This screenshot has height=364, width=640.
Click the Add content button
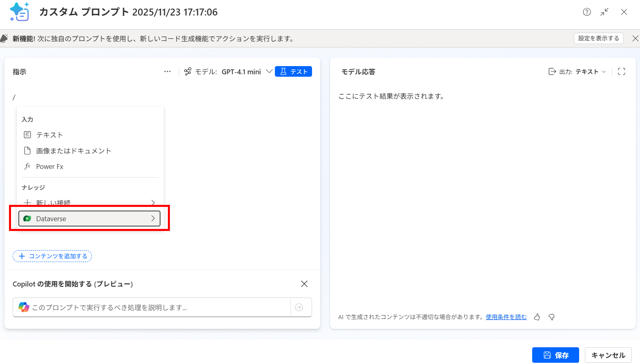click(x=52, y=256)
